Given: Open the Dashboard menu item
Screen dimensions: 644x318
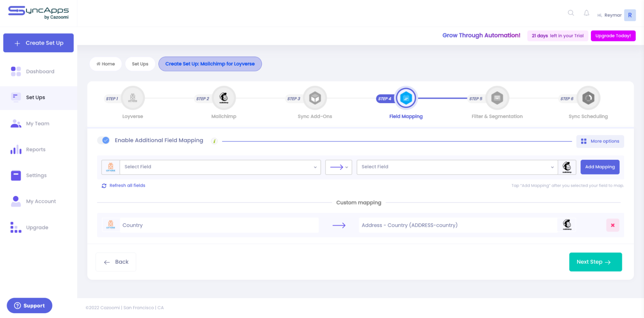Looking at the screenshot, I should pyautogui.click(x=39, y=71).
